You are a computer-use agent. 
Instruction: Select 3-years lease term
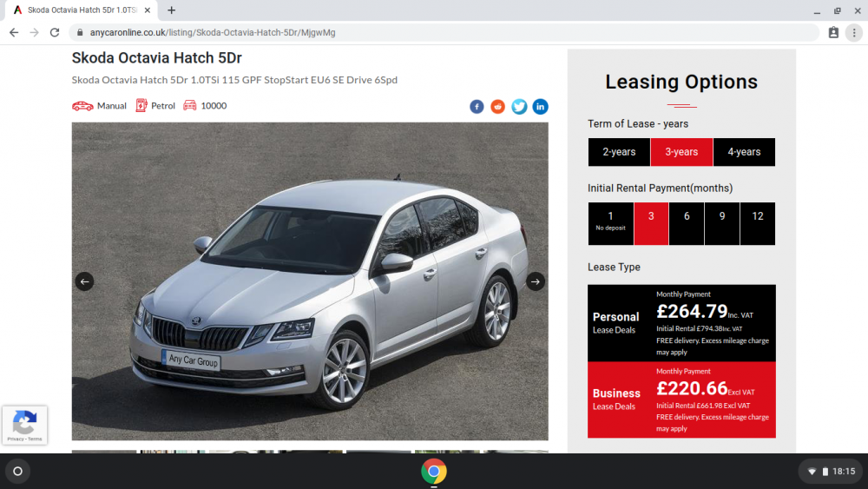pyautogui.click(x=681, y=152)
